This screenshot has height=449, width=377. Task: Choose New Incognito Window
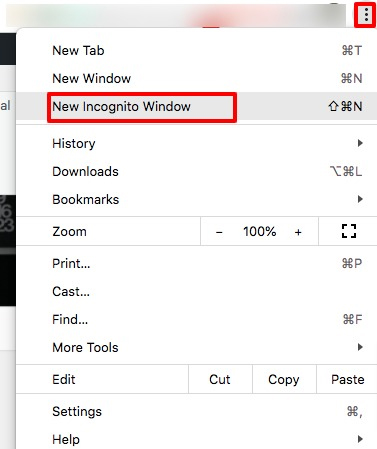coord(197,106)
